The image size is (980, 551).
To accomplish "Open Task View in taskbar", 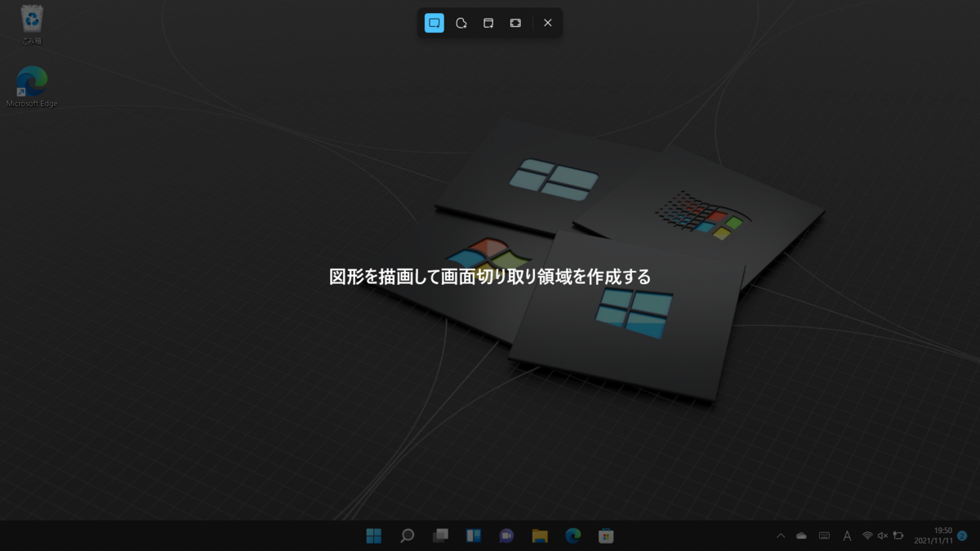I will (x=440, y=535).
